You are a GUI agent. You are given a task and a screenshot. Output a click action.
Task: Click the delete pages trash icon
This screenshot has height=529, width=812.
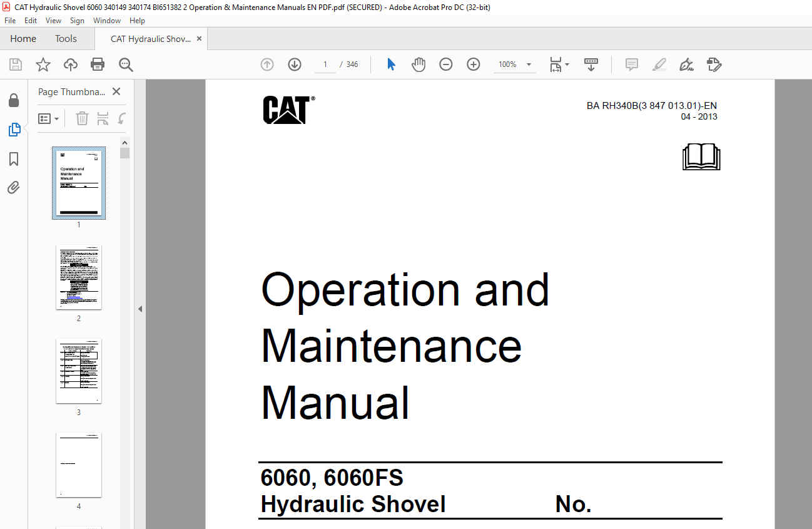[x=82, y=118]
